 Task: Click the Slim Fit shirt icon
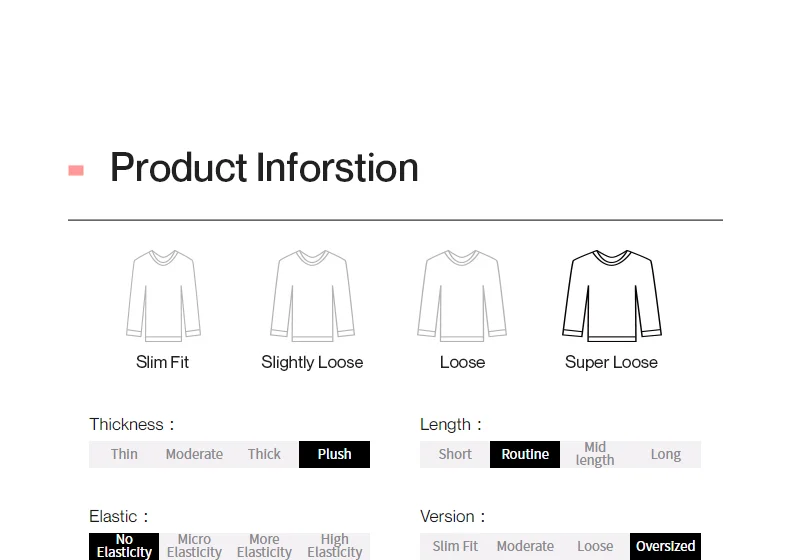tap(163, 295)
